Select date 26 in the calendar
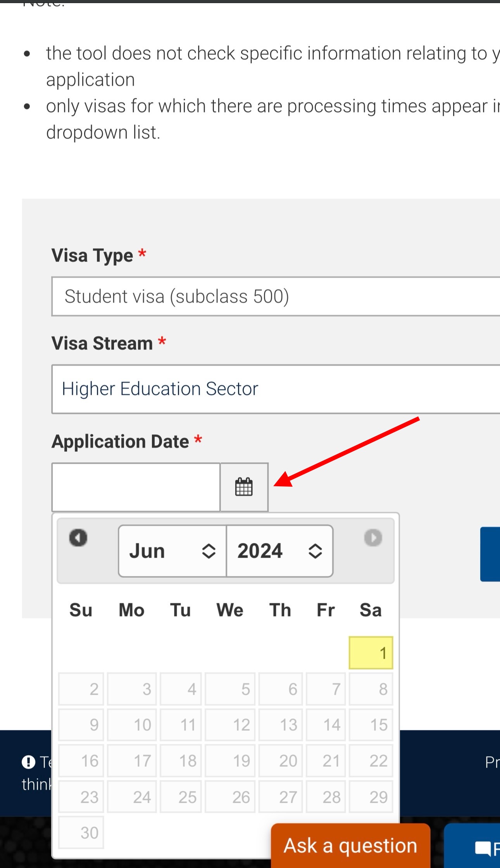The height and width of the screenshot is (868, 500). [x=230, y=797]
